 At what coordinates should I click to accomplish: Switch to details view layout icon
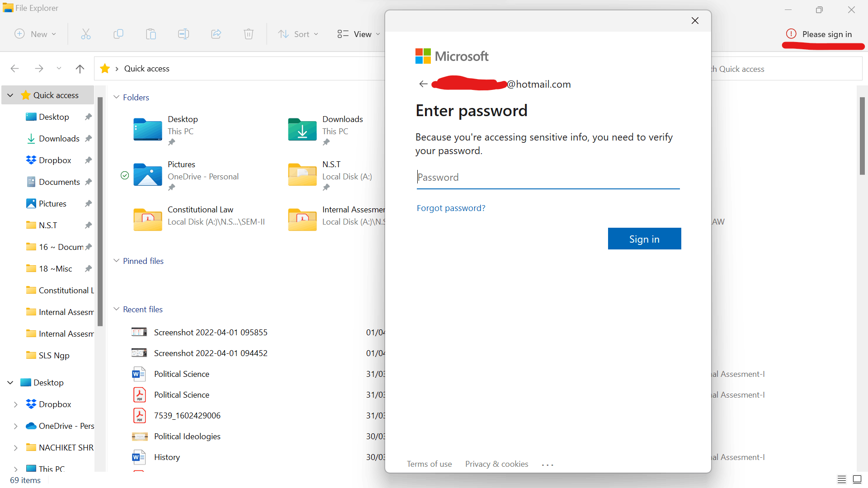(x=841, y=479)
